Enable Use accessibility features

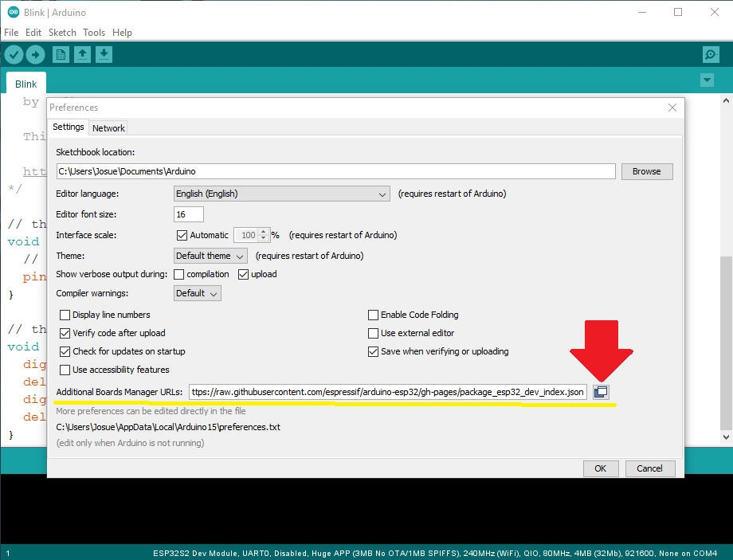click(x=65, y=370)
